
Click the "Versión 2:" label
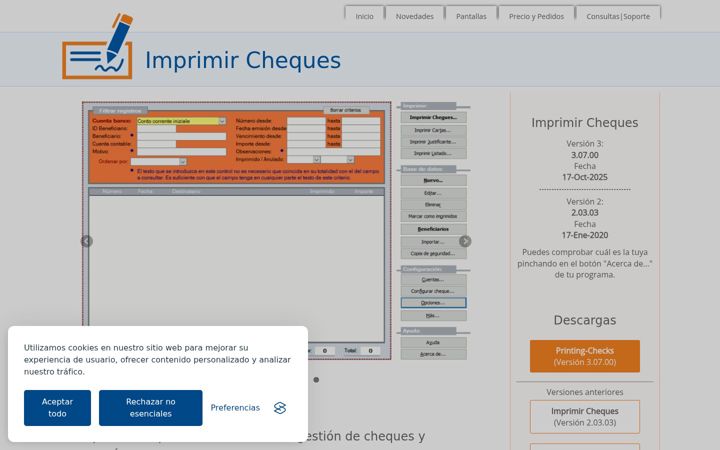[585, 202]
